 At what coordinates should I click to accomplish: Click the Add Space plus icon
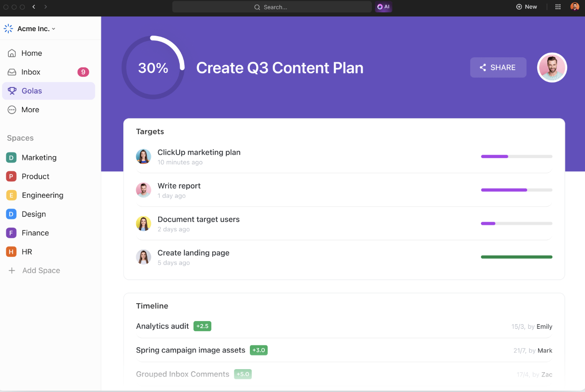(x=12, y=271)
